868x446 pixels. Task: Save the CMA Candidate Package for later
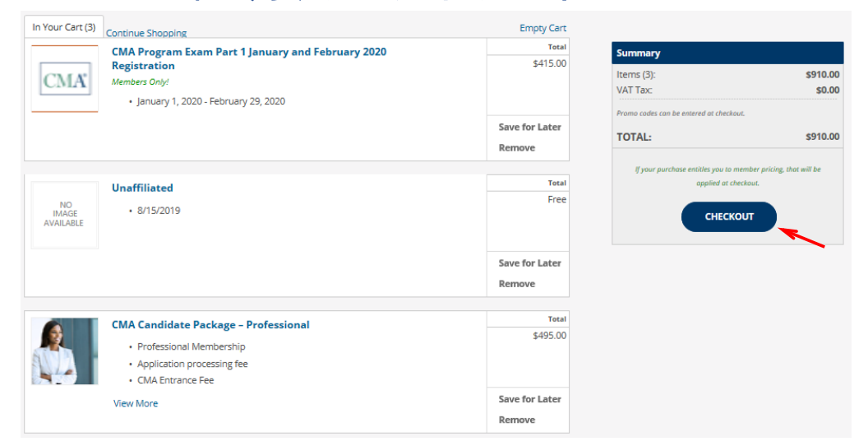click(529, 399)
